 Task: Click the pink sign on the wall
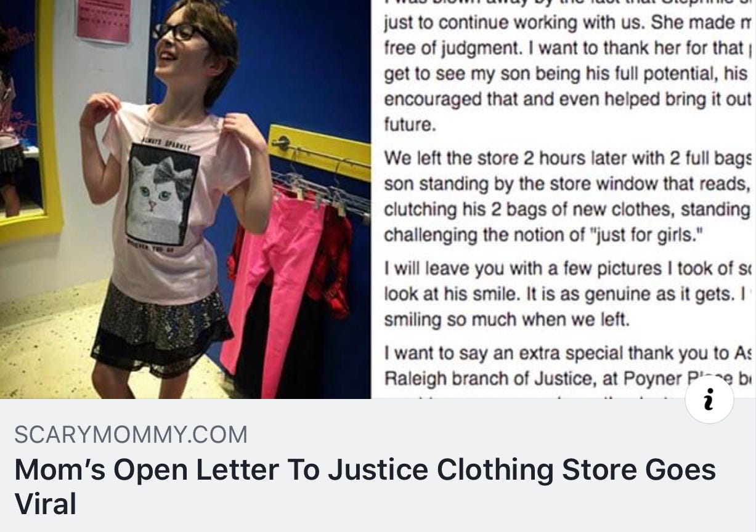[105, 20]
